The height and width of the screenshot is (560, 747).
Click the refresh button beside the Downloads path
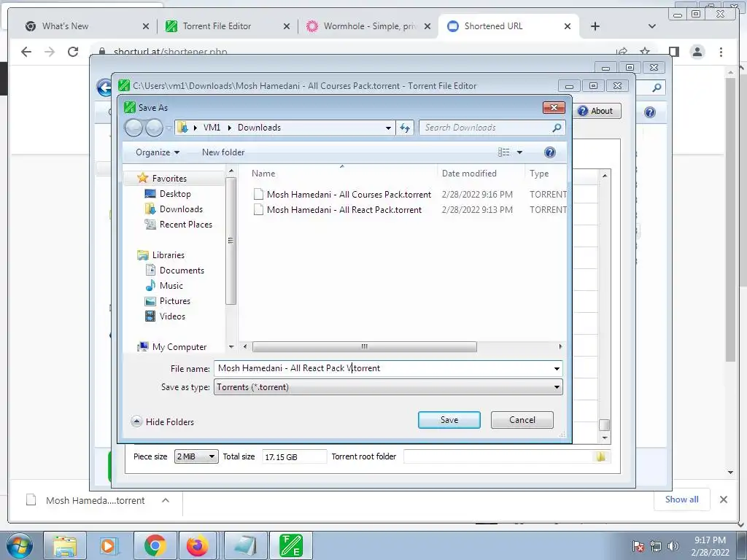405,128
